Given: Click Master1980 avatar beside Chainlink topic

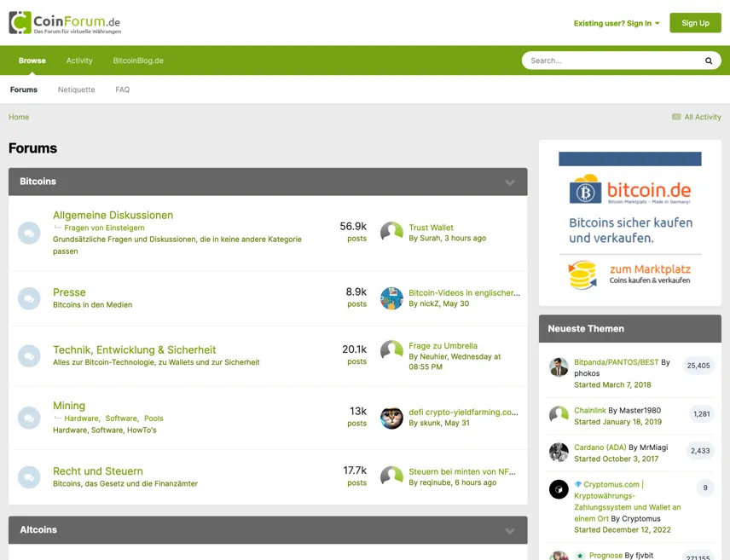Looking at the screenshot, I should click(x=559, y=415).
